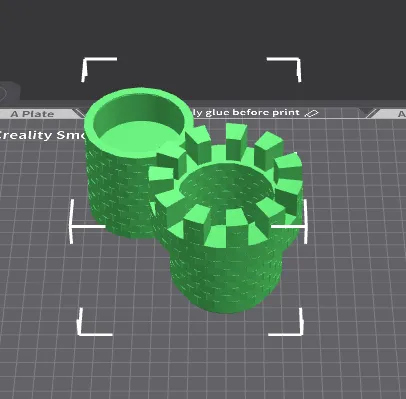Click the right middle bounding box marker
This screenshot has width=406, height=399.
289,222
